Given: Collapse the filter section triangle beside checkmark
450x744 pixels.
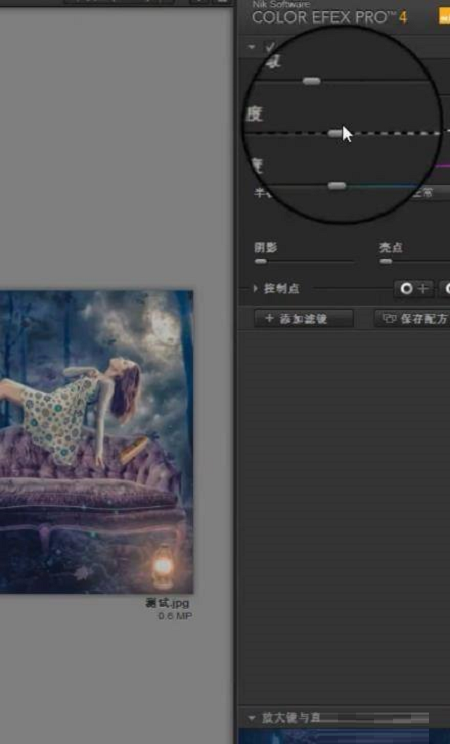Looking at the screenshot, I should (x=252, y=47).
